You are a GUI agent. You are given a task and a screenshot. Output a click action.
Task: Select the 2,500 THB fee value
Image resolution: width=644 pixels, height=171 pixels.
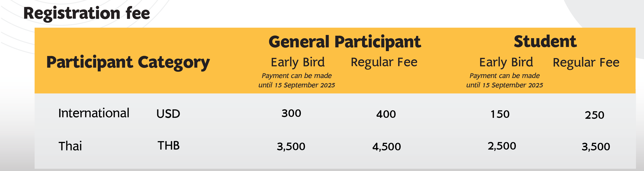coord(502,146)
